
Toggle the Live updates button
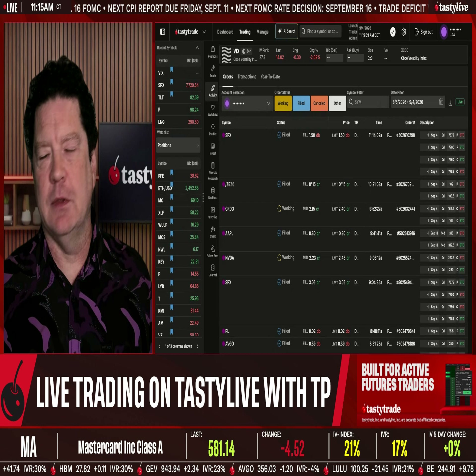pyautogui.click(x=460, y=102)
